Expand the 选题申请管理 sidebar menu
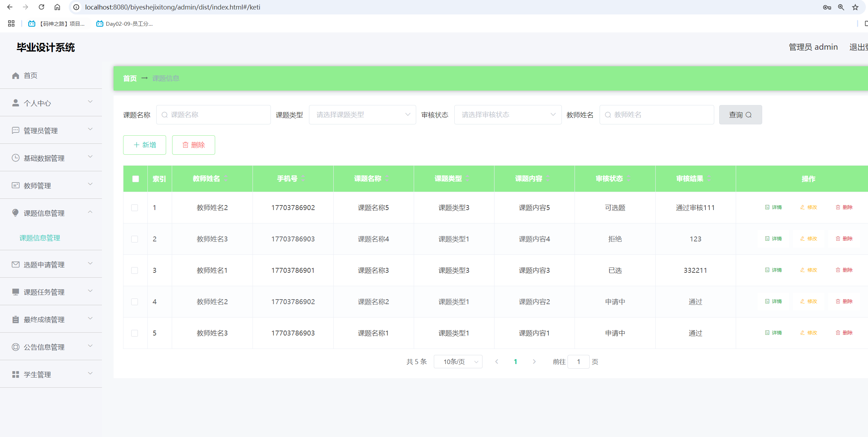Viewport: 868px width, 437px height. [x=51, y=264]
